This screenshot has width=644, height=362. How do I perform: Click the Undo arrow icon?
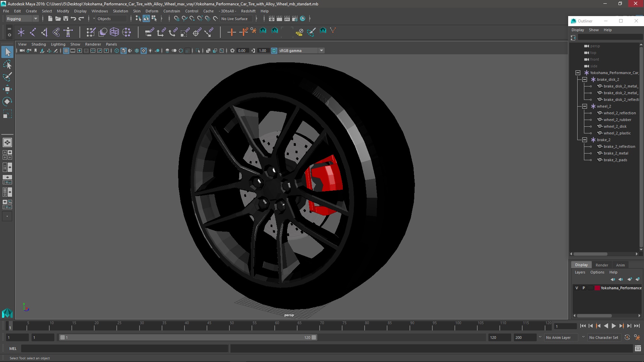coord(73,19)
